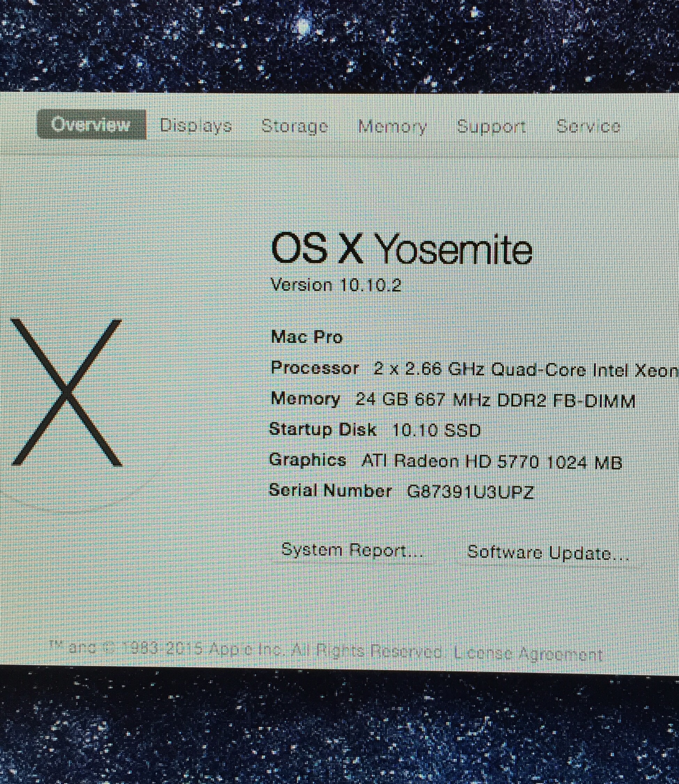The height and width of the screenshot is (784, 679).
Task: Select the OS X Yosemite heading
Action: click(402, 249)
